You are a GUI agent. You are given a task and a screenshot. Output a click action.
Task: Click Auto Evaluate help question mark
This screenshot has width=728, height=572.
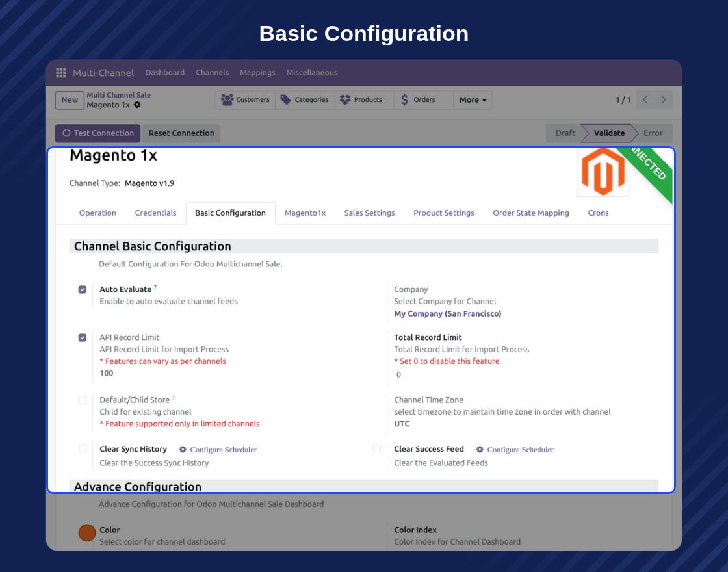[x=155, y=287]
